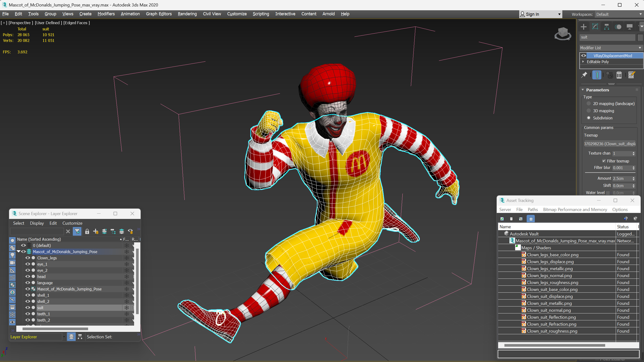Open Paths menu in Asset Tracking

click(x=532, y=210)
